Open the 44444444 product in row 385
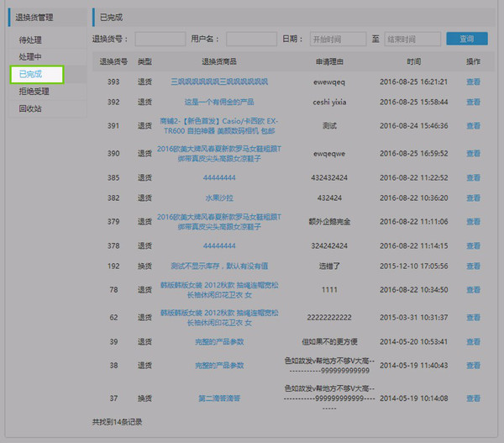 tap(219, 177)
